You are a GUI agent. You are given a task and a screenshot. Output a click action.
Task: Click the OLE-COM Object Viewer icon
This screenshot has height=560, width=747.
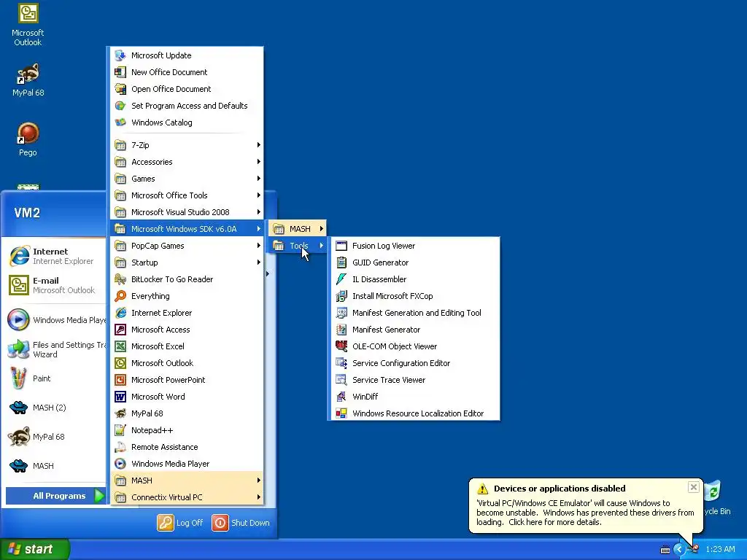pos(341,346)
